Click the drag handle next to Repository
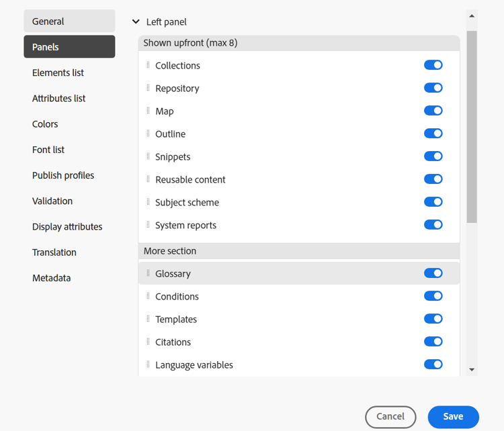This screenshot has height=431, width=504. point(149,88)
